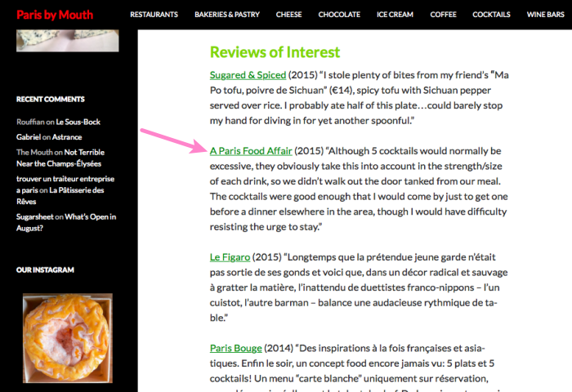Select the Reviews of Interest heading

275,52
